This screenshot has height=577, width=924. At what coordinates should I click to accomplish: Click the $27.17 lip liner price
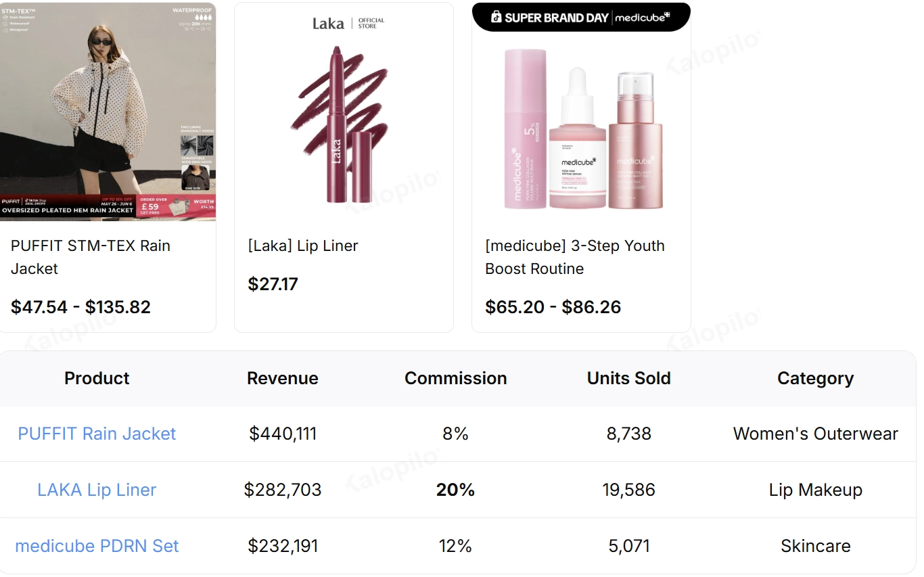(x=273, y=284)
